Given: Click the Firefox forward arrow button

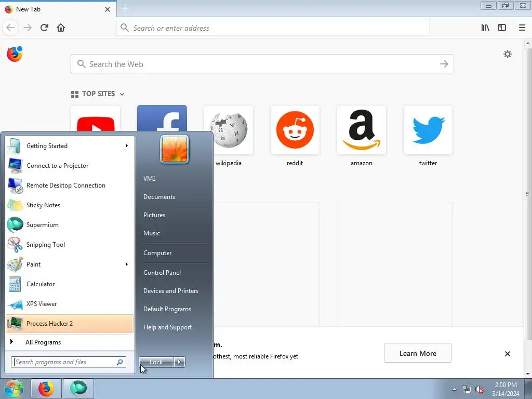Looking at the screenshot, I should pos(28,28).
